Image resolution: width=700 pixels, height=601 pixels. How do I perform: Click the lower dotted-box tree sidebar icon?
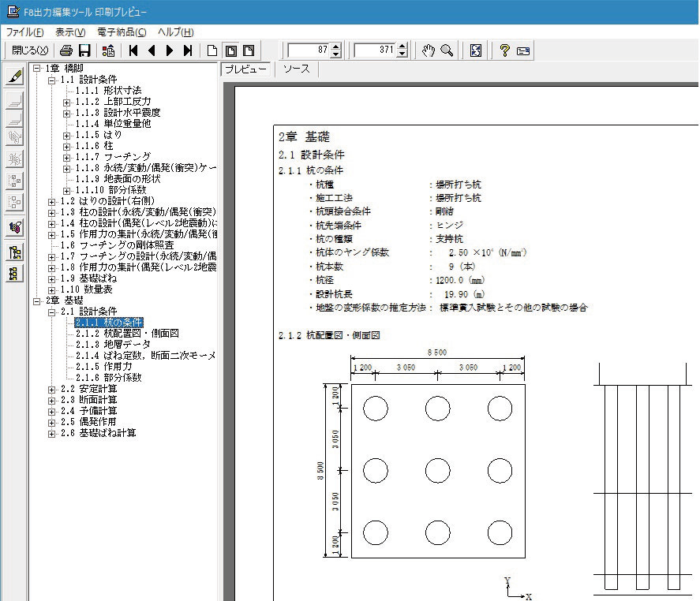click(x=15, y=202)
